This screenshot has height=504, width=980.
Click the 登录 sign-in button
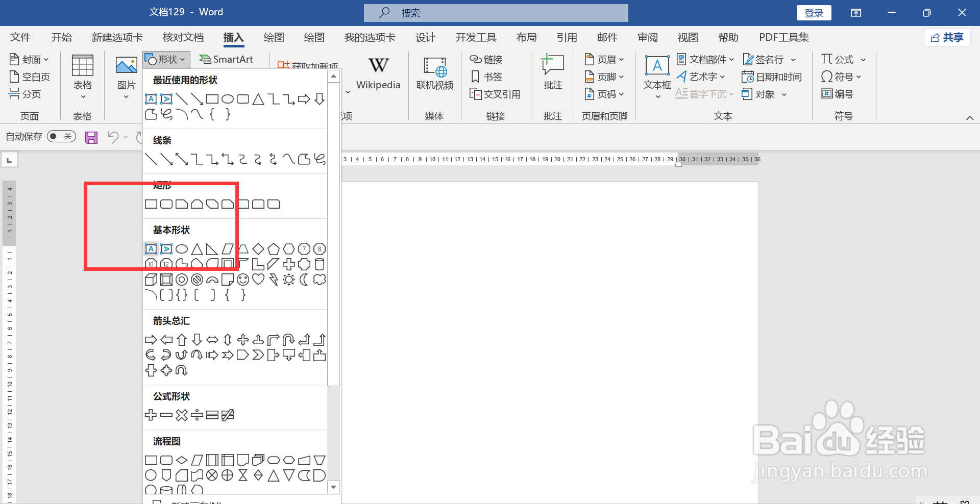click(x=814, y=13)
